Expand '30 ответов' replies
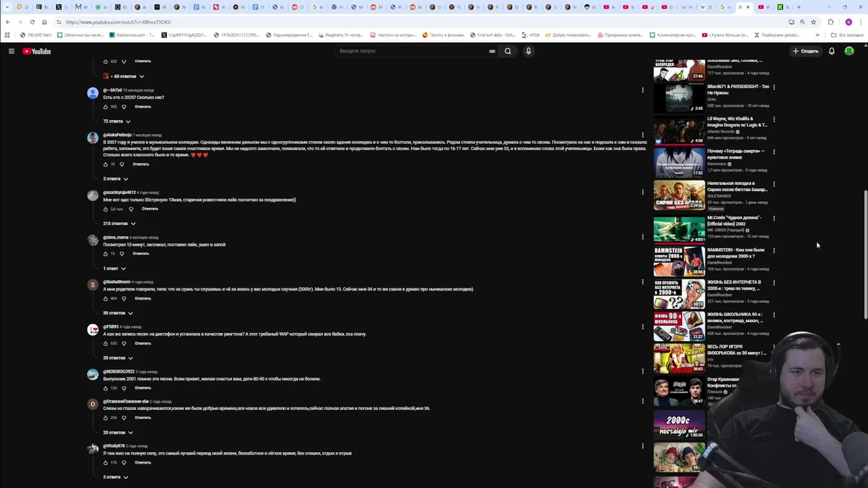The width and height of the screenshot is (868, 488). pyautogui.click(x=118, y=313)
